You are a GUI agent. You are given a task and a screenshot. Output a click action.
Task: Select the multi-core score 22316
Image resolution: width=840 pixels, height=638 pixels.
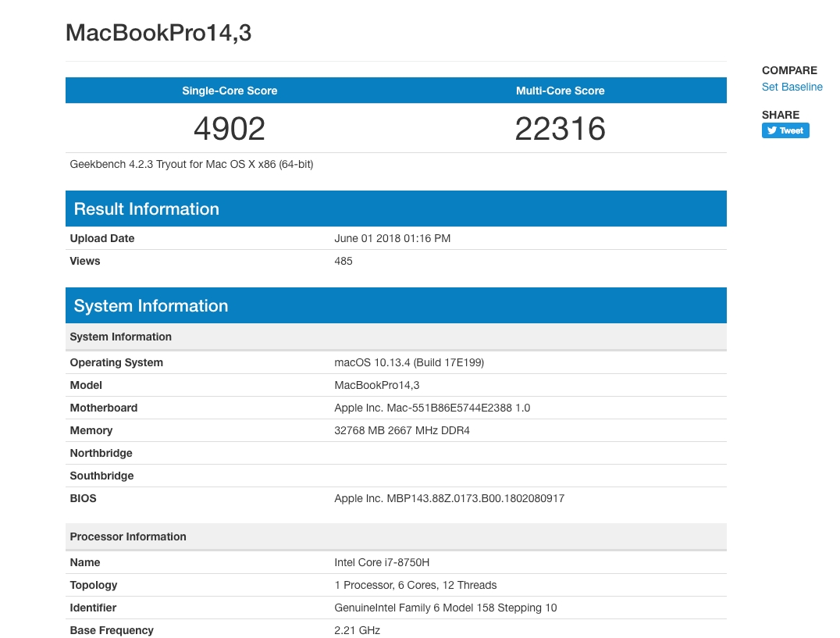click(x=561, y=129)
